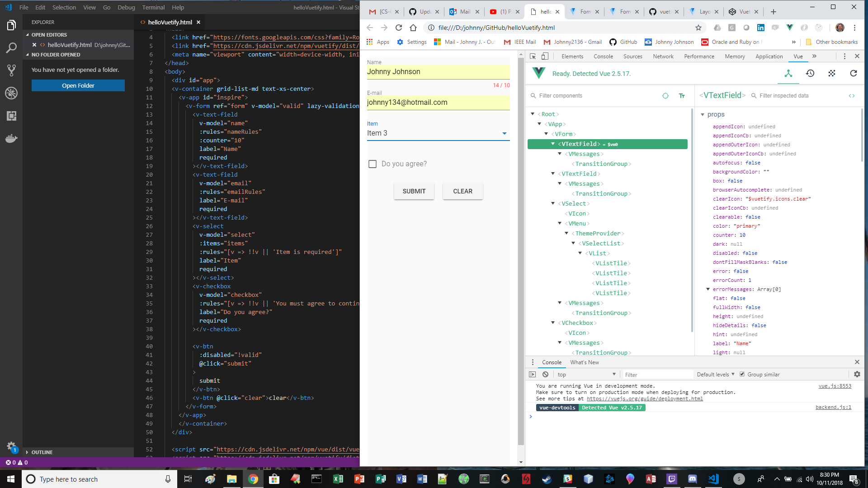Toggle the "Group similar" checkbox
868x488 pixels.
[x=742, y=375]
